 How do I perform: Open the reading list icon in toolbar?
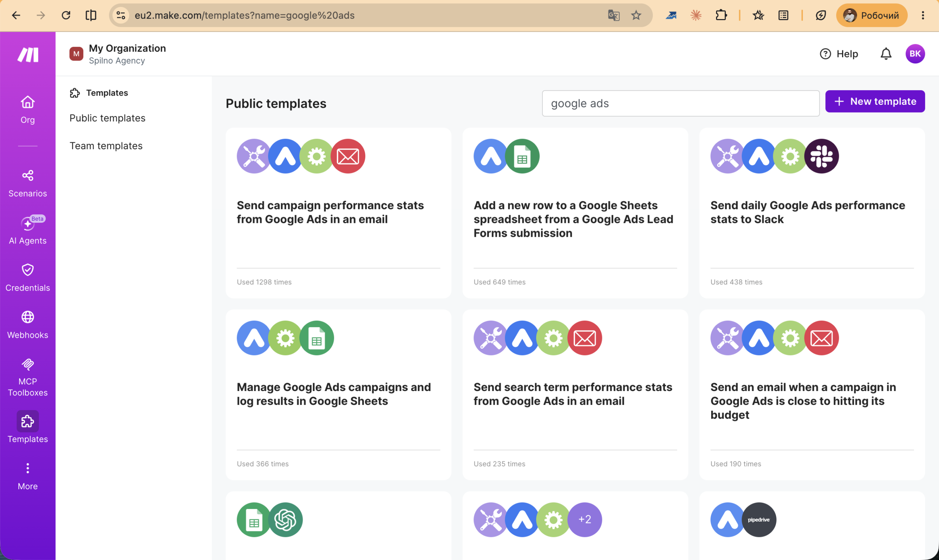[783, 15]
